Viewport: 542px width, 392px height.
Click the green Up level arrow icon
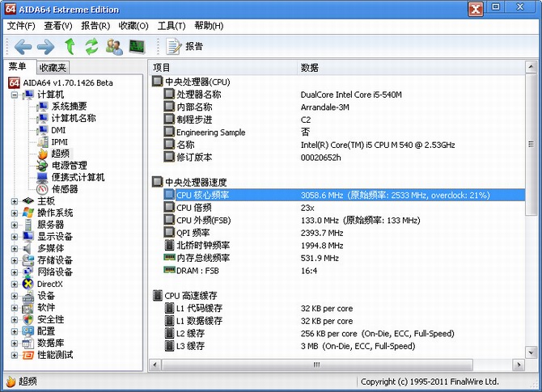coord(70,46)
